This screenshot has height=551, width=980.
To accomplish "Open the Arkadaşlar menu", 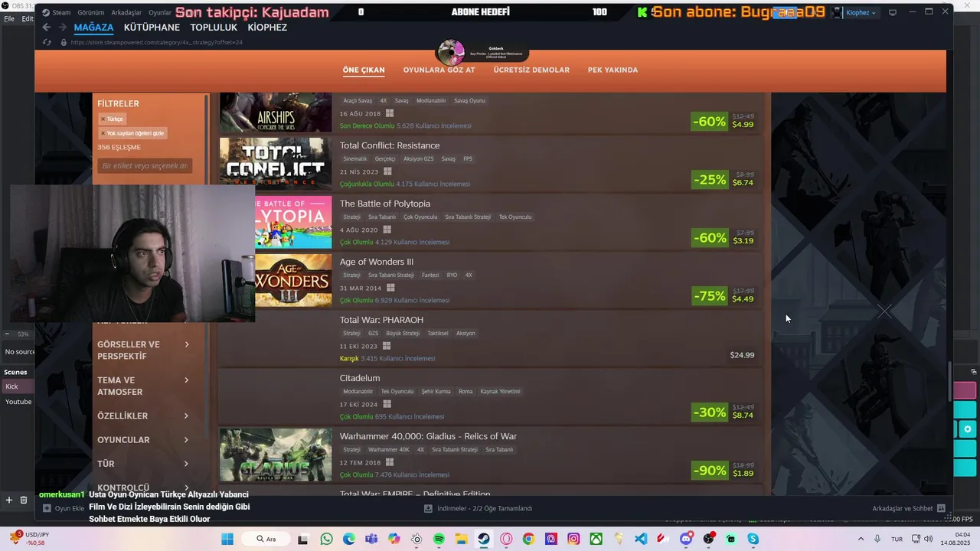I will coord(127,13).
